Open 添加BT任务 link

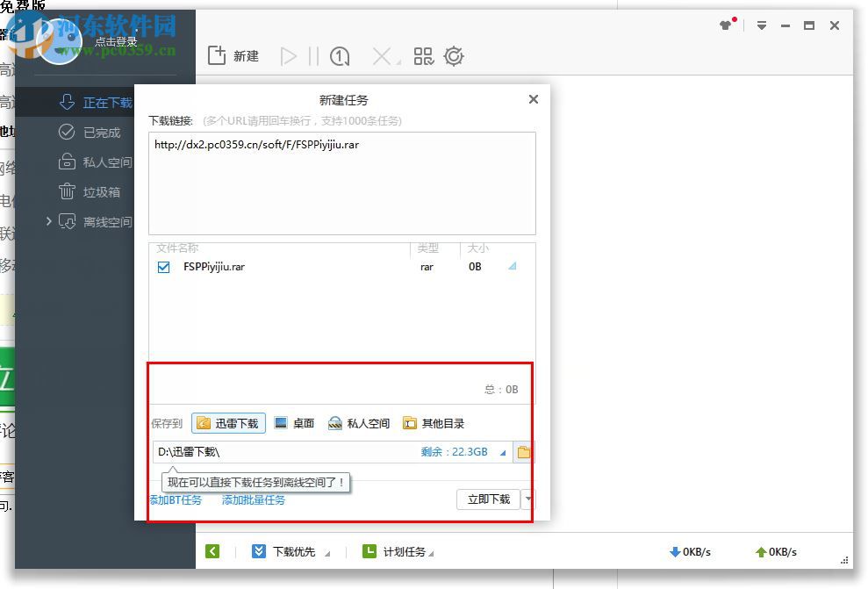(176, 499)
